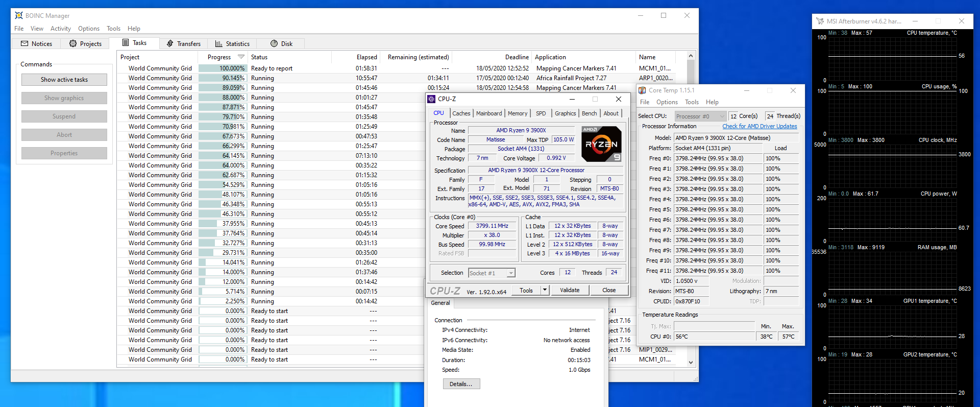Viewport: 980px width, 407px height.
Task: Open the Processor #0 dropdown in Core Temp
Action: click(x=700, y=116)
